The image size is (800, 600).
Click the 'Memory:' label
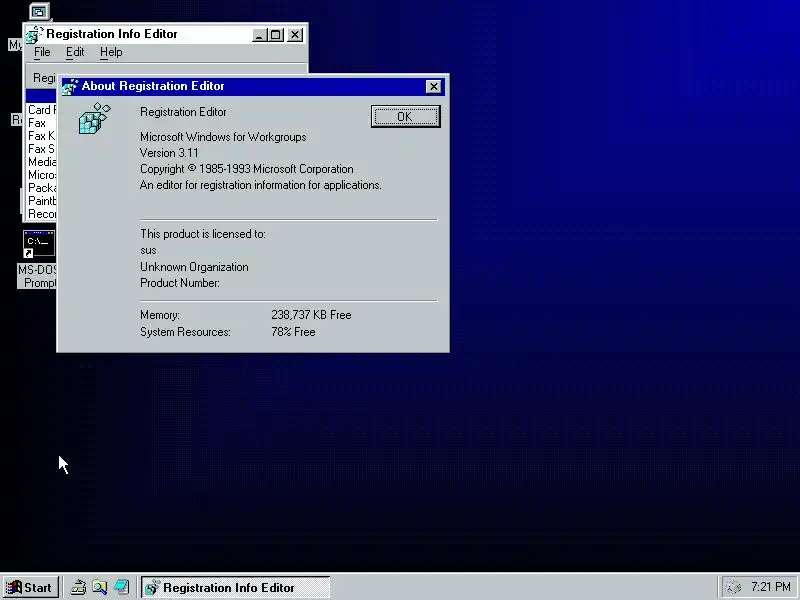tap(160, 315)
